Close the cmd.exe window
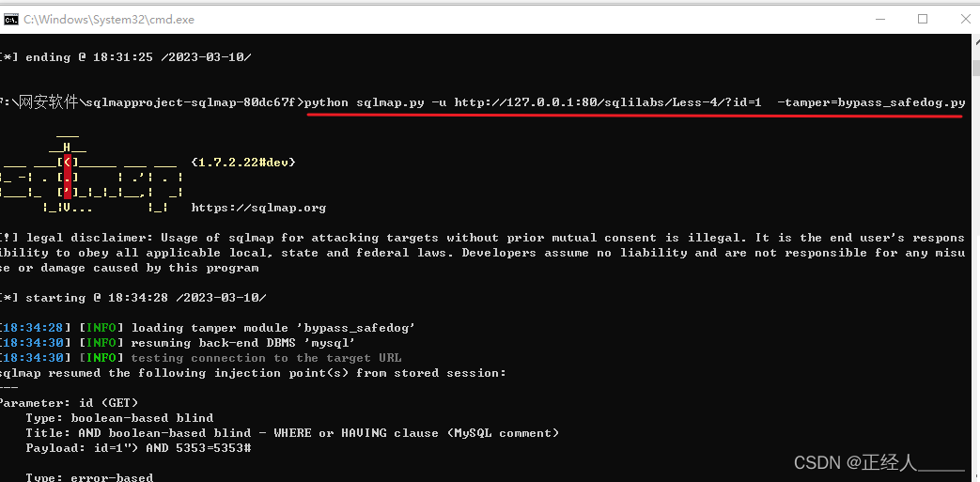980x482 pixels. 965,20
